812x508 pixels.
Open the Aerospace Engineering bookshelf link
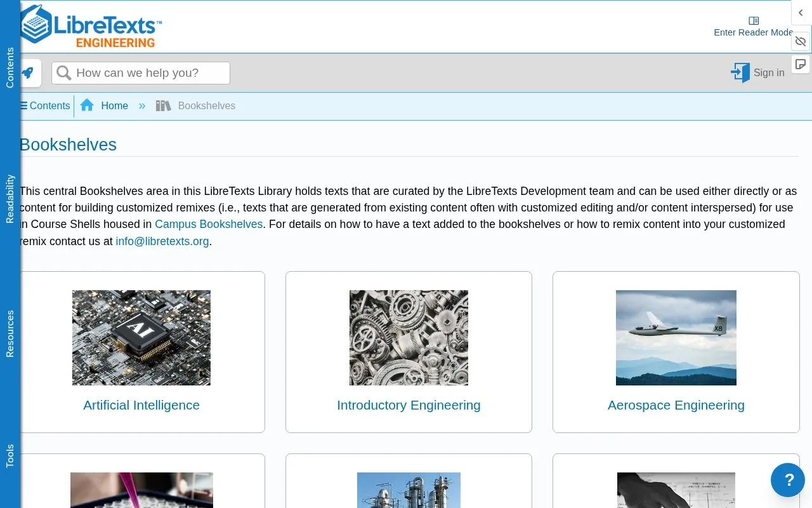676,405
